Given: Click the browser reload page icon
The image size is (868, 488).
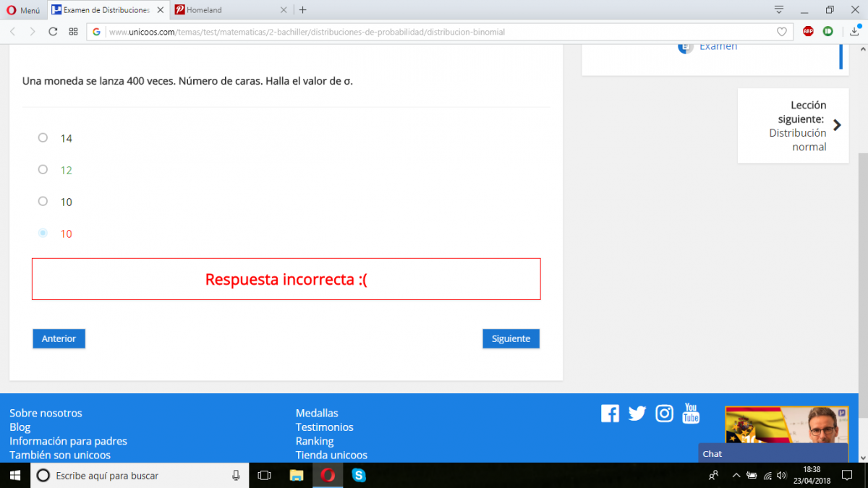Looking at the screenshot, I should 53,32.
